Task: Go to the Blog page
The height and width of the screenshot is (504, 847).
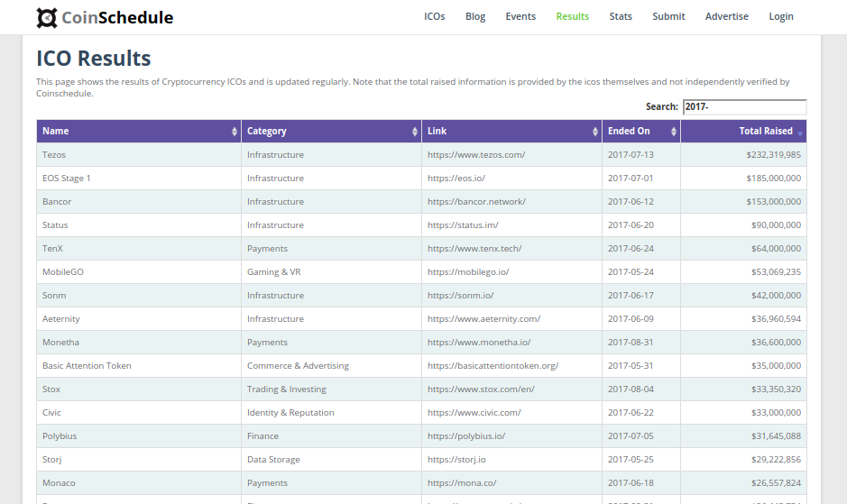Action: tap(475, 17)
